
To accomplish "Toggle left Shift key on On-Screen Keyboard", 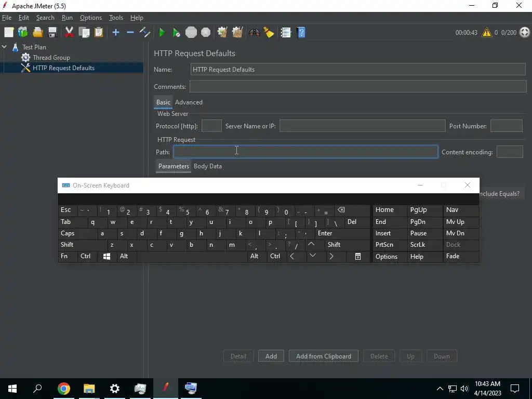I will click(83, 245).
